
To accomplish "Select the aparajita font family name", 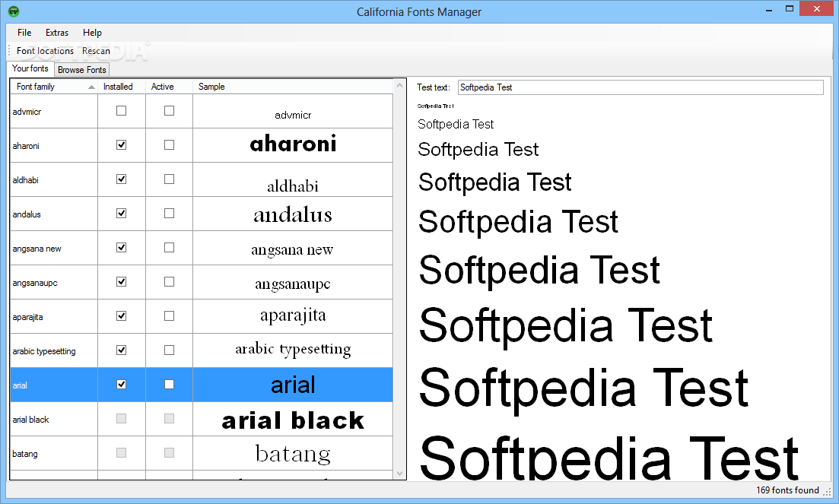I will (27, 317).
